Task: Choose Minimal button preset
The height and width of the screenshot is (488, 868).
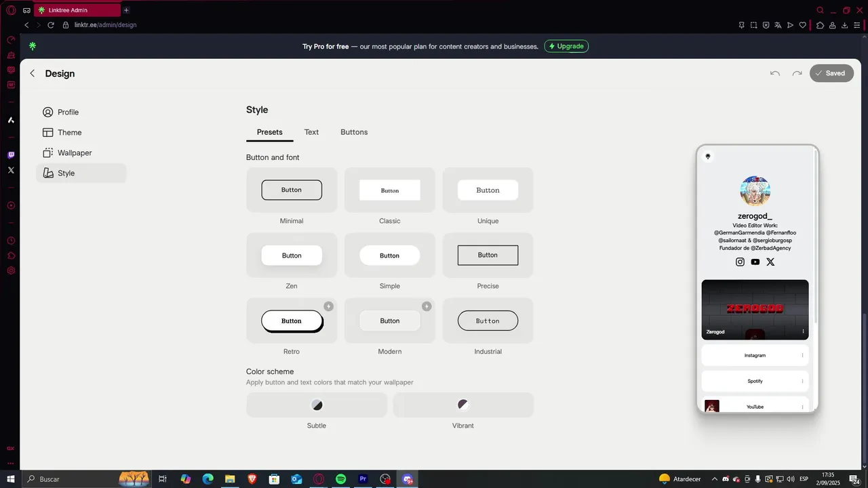Action: tap(292, 190)
